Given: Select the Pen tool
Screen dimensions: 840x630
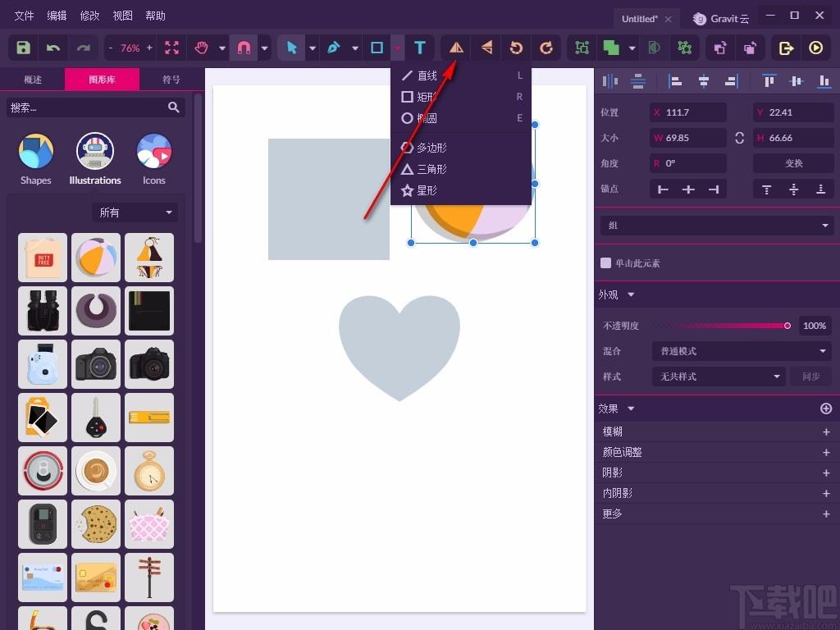Looking at the screenshot, I should point(334,48).
